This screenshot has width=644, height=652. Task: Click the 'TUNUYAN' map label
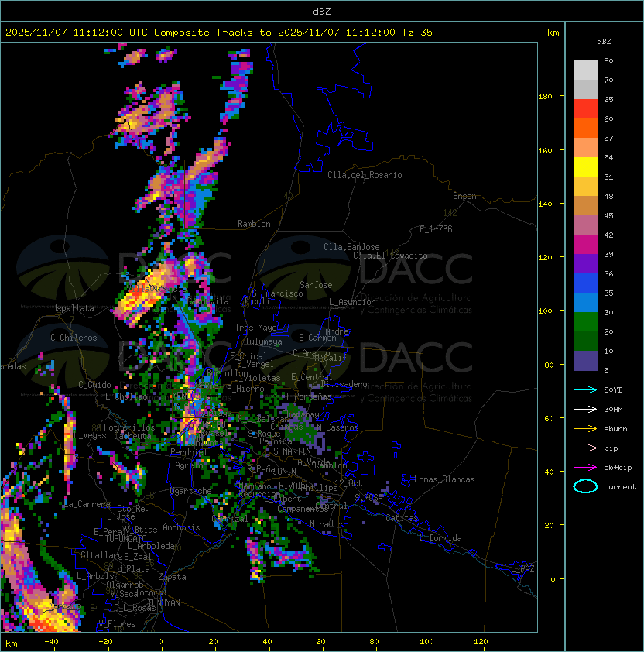click(x=164, y=603)
